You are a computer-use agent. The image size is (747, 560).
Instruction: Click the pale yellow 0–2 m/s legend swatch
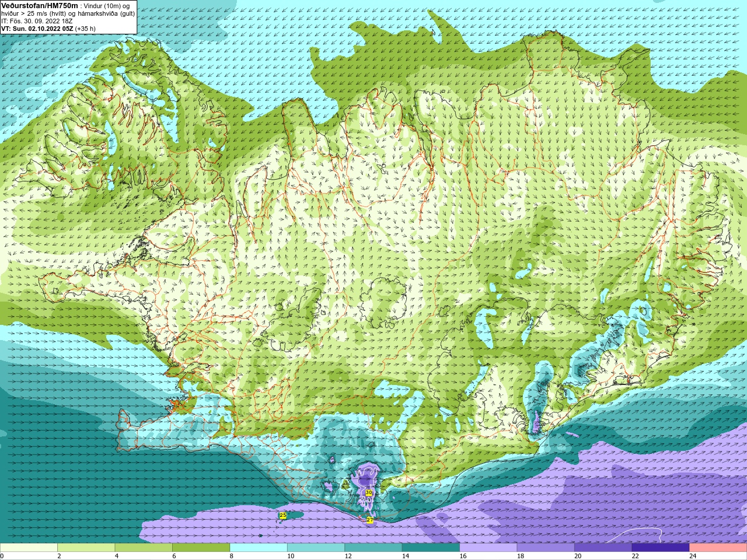tap(29, 547)
